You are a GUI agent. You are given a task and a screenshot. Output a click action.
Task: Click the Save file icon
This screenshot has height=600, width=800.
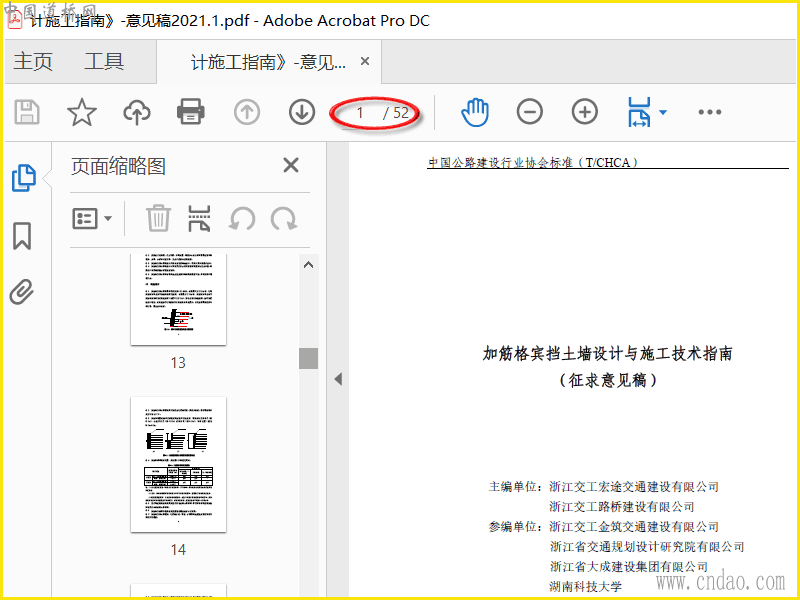[27, 112]
